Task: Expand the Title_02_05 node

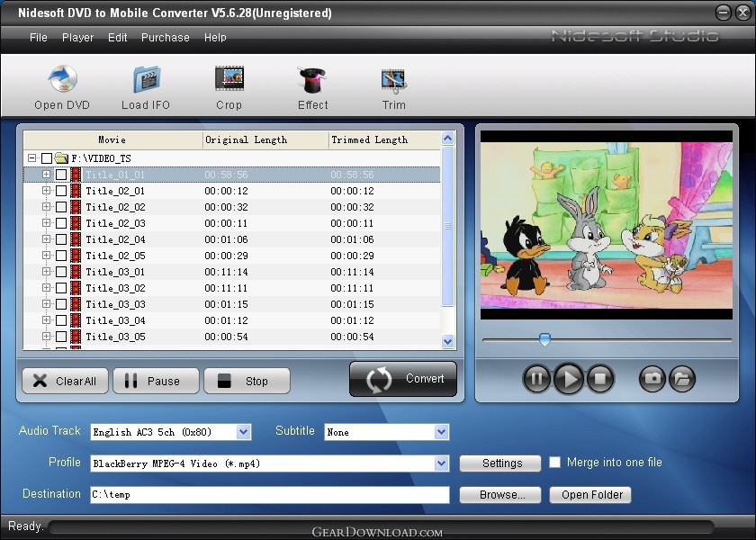Action: coord(46,255)
